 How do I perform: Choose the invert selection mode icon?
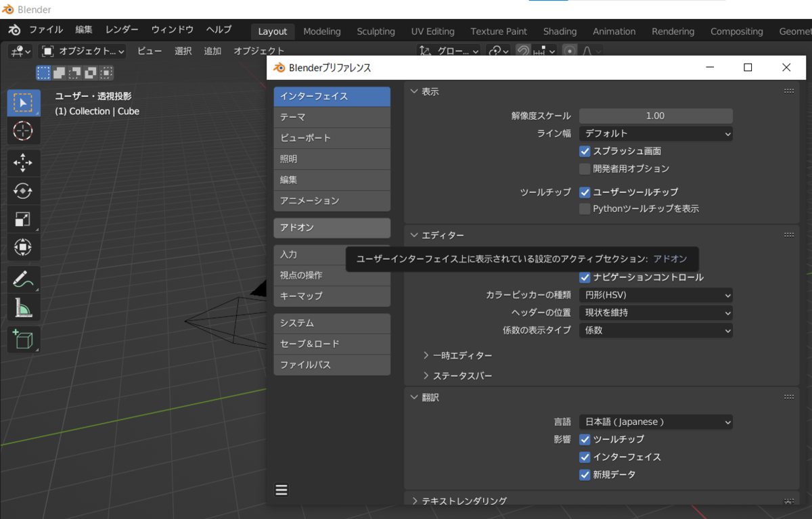pos(91,73)
